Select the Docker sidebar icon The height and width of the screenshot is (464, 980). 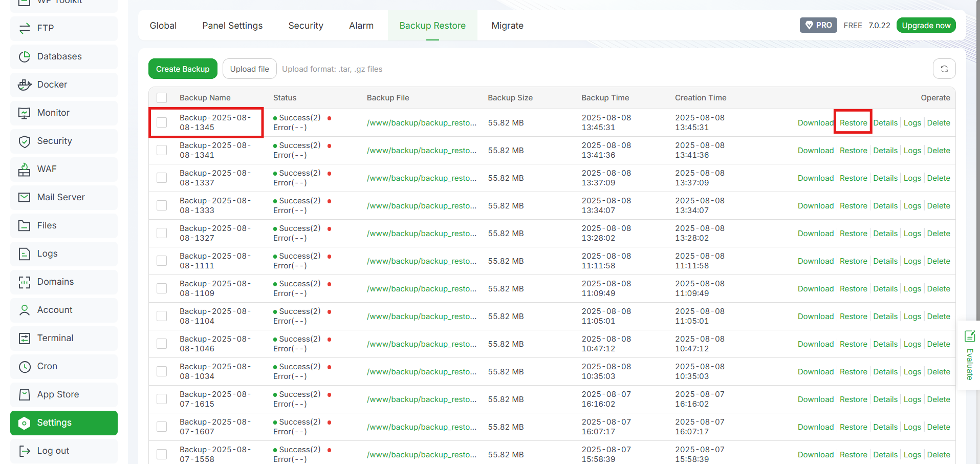pos(53,85)
